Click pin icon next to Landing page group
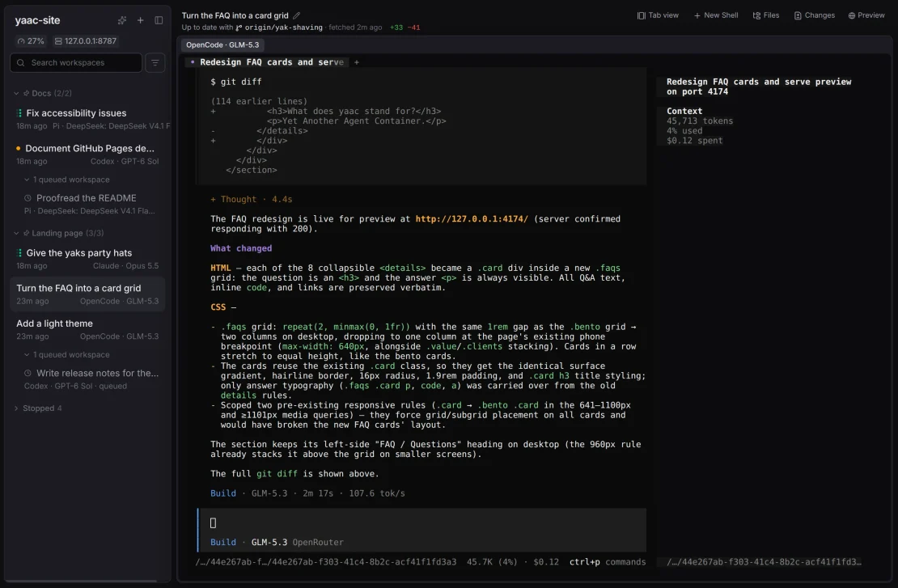Screen dimensions: 898x588 coord(26,233)
